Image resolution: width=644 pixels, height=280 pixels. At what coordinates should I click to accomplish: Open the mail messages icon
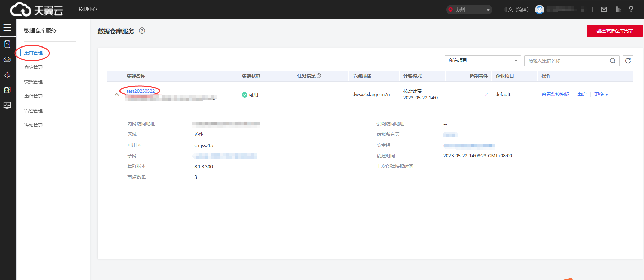604,10
